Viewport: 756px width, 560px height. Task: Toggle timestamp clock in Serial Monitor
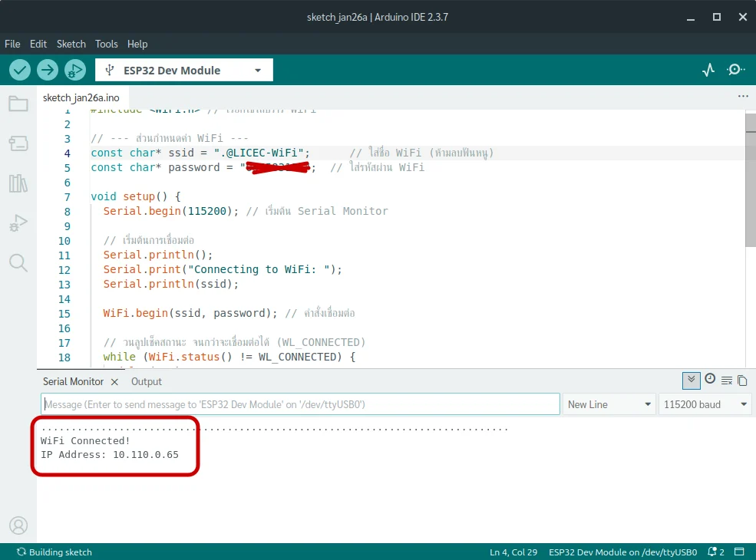(710, 379)
